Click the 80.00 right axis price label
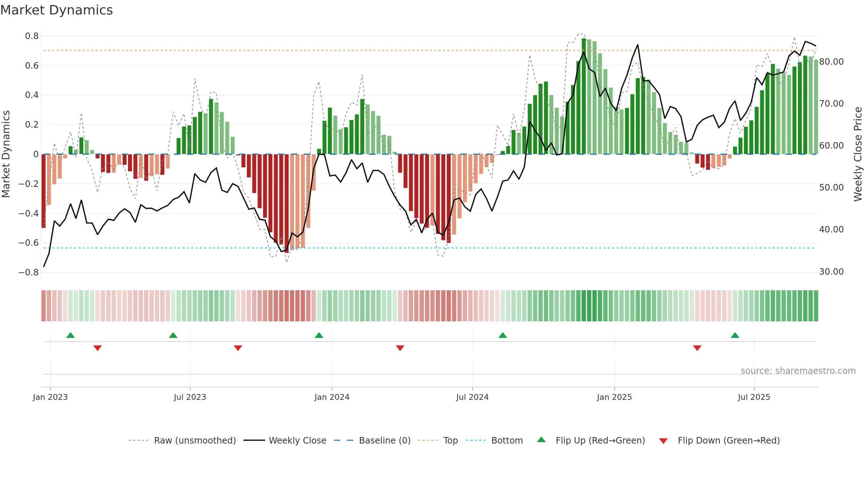Viewport: 868px width, 488px height. point(831,61)
